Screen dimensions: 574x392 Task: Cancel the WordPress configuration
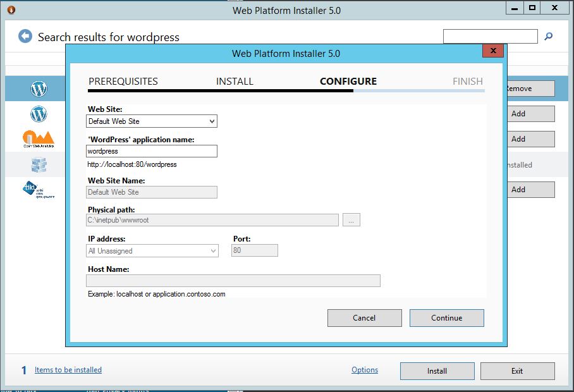point(364,317)
